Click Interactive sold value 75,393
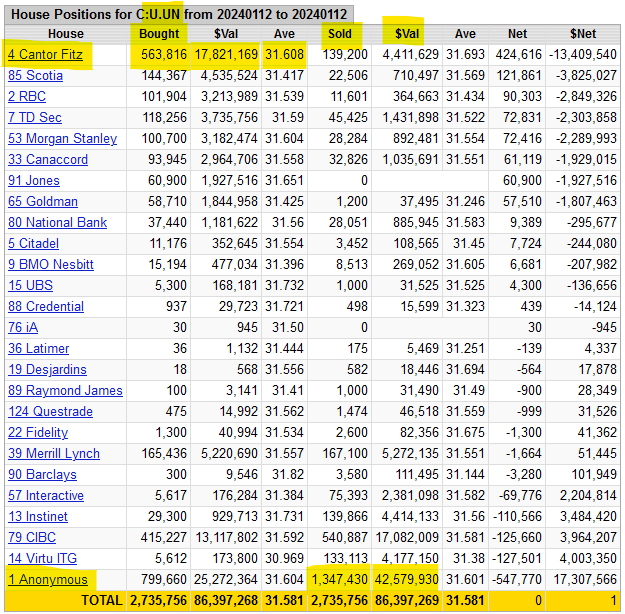Screen dimensions: 625x614 [x=348, y=496]
